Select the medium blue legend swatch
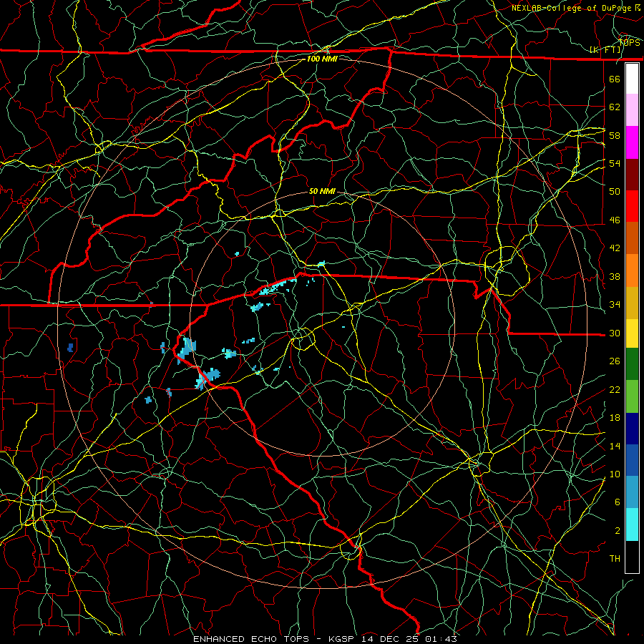 pyautogui.click(x=632, y=460)
